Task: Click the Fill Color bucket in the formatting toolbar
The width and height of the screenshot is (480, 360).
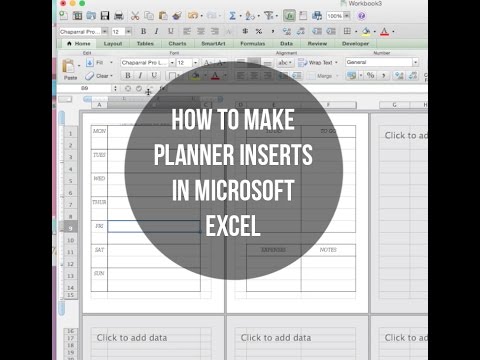Action: pos(366,31)
